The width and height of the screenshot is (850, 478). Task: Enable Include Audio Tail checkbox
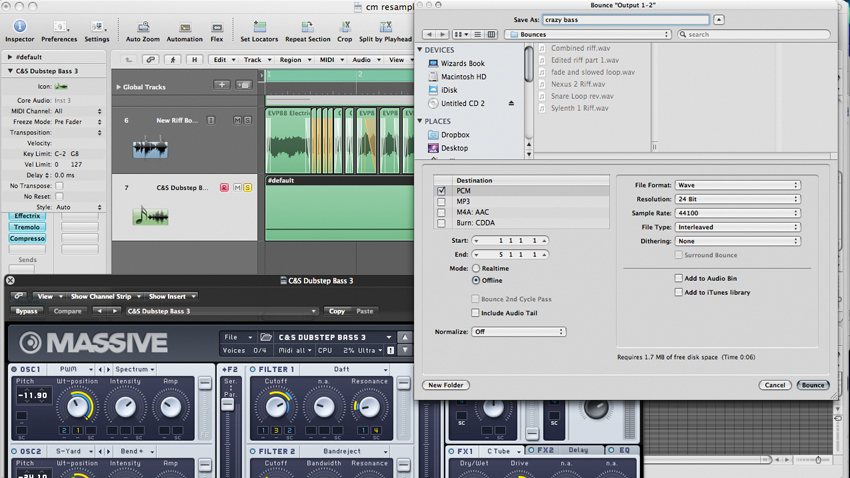click(x=475, y=313)
